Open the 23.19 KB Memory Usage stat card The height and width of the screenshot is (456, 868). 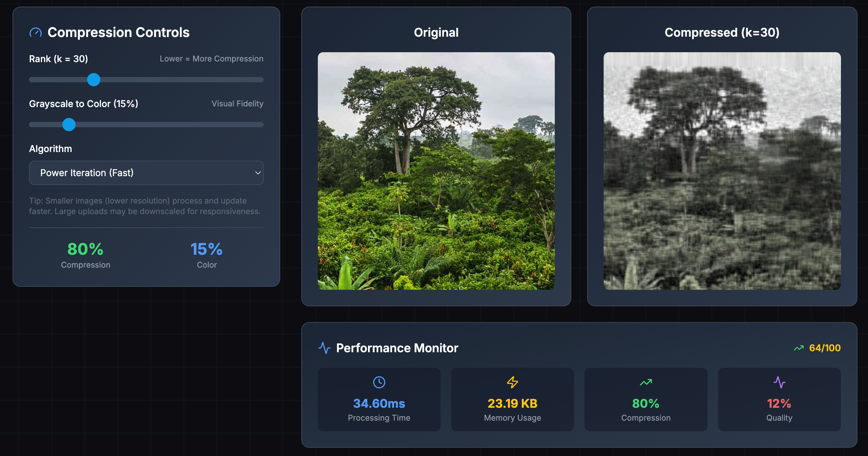pyautogui.click(x=512, y=400)
